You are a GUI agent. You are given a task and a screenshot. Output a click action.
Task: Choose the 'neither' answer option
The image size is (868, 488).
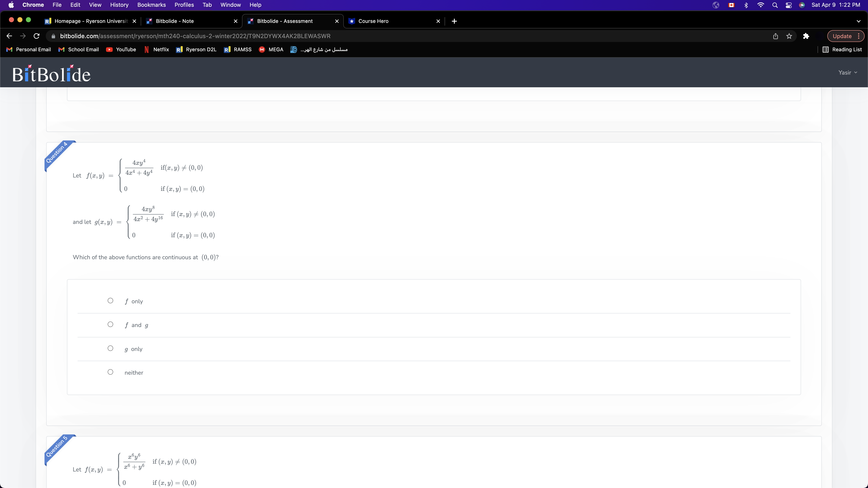(110, 372)
